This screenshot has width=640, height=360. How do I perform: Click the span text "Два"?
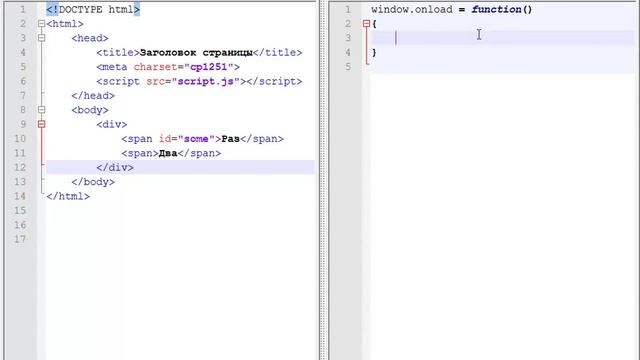pos(168,153)
